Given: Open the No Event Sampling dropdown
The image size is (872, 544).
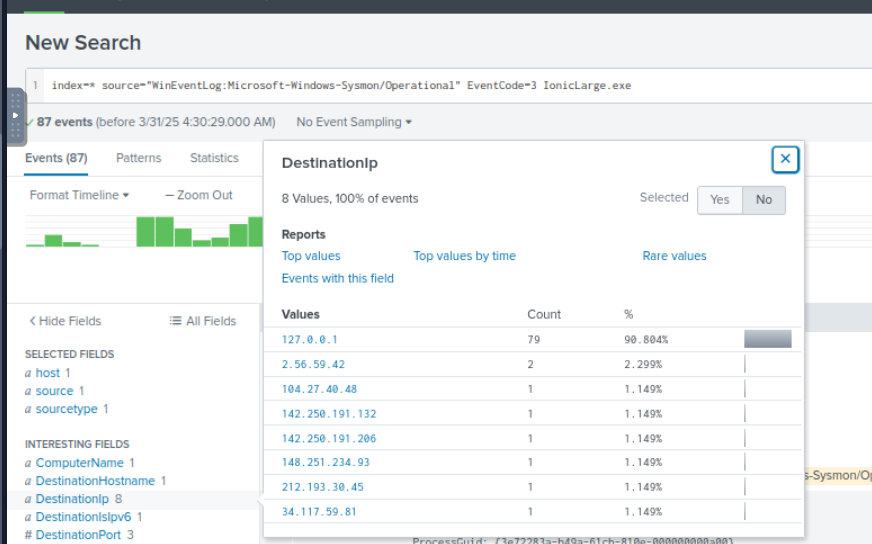Looking at the screenshot, I should tap(354, 122).
